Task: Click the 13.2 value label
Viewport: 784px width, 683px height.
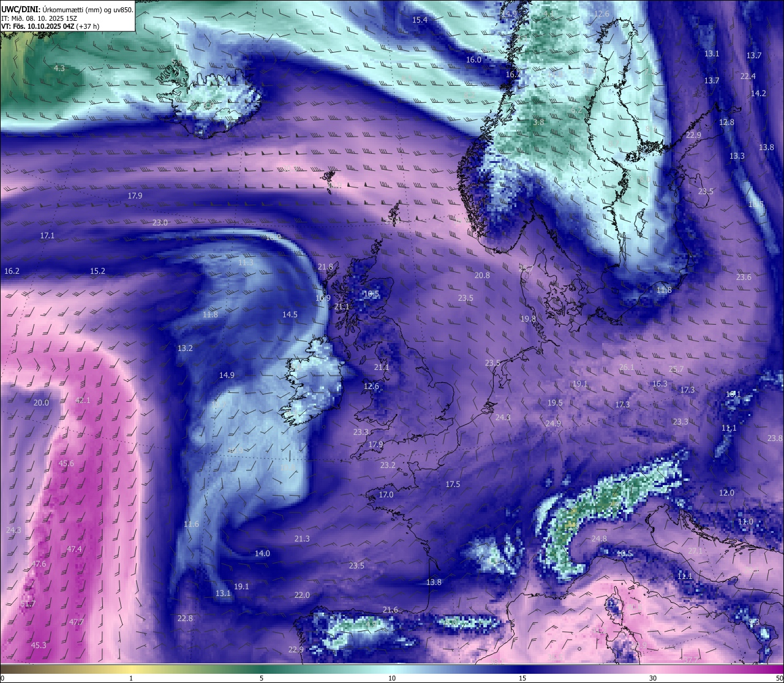Action: tap(185, 348)
